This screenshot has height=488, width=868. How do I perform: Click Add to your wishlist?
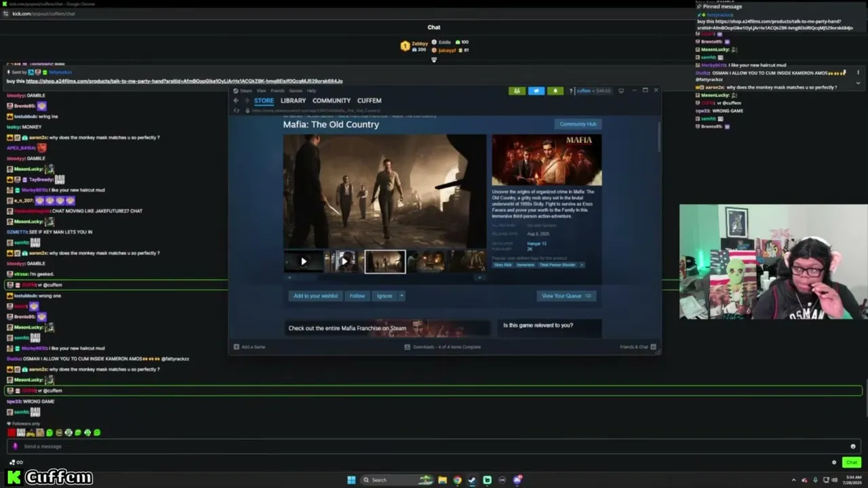point(315,296)
